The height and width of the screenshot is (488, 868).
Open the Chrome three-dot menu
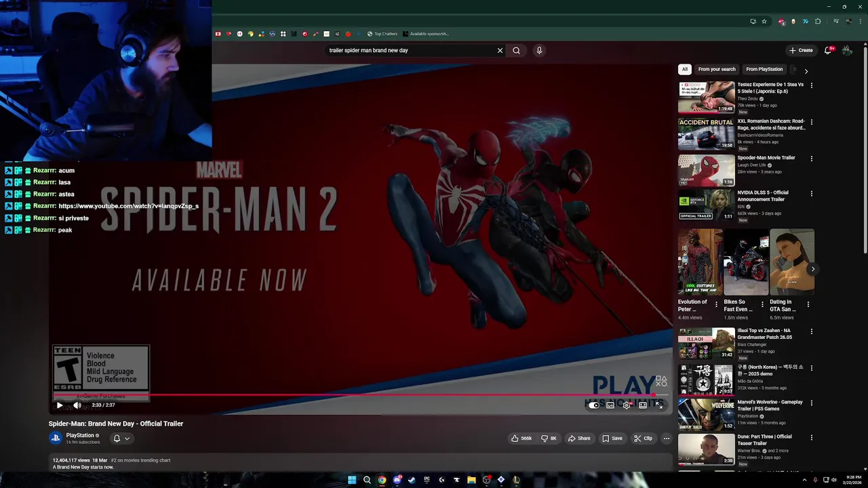861,22
